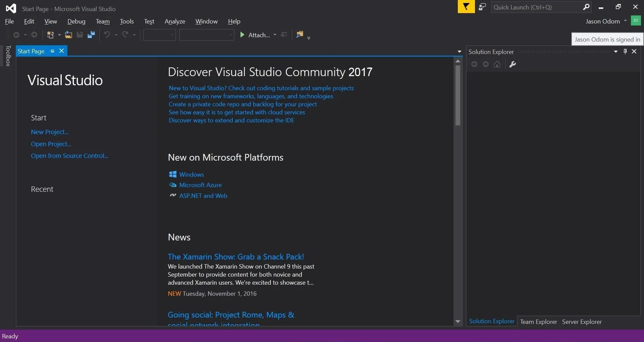Click the Save All toolbar icon
The image size is (644, 342).
click(x=91, y=35)
